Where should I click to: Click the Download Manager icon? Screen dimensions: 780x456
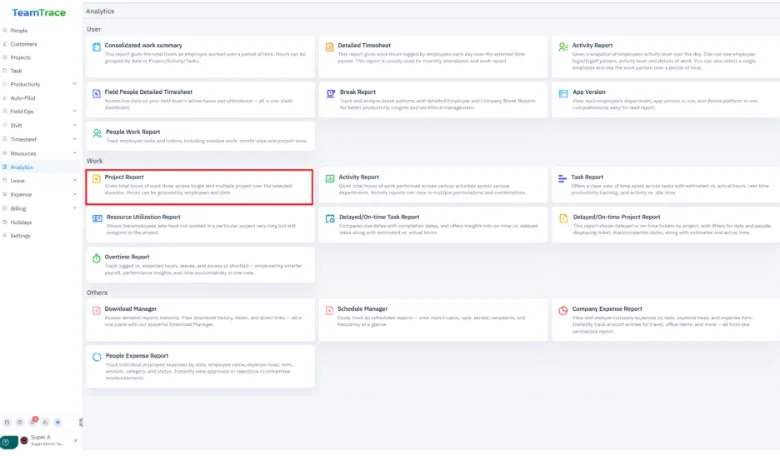[x=97, y=311]
